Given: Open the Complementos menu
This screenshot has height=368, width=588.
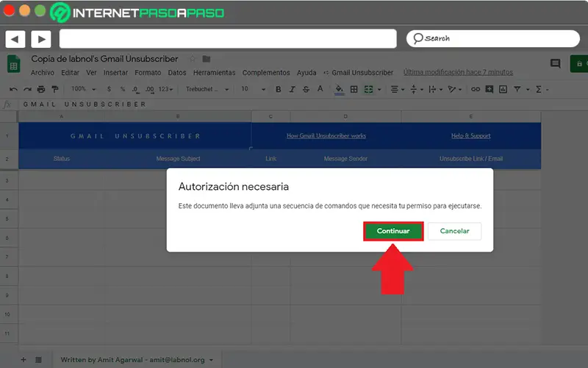Looking at the screenshot, I should click(x=266, y=72).
